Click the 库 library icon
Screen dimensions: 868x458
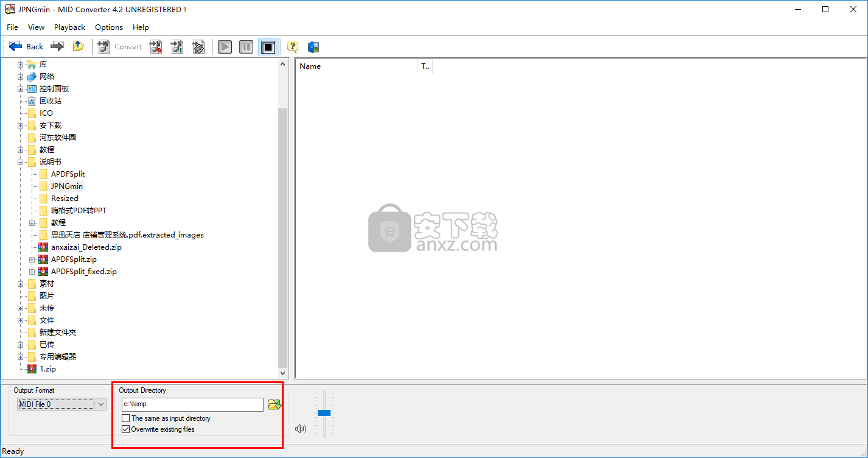click(x=32, y=65)
